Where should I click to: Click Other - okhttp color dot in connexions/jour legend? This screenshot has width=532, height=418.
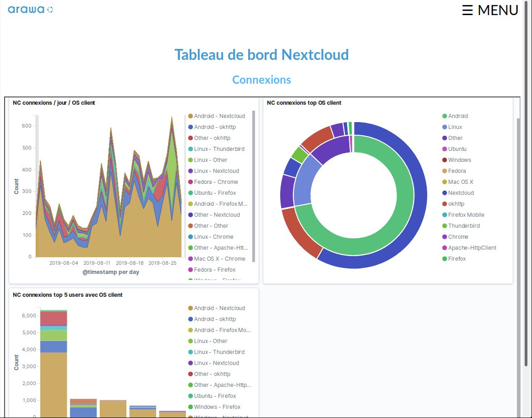190,138
